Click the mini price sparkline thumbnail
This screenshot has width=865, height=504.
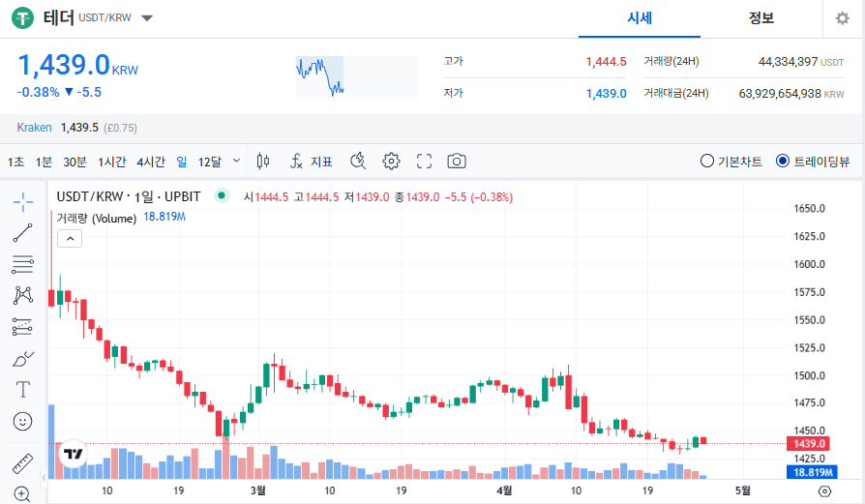356,77
